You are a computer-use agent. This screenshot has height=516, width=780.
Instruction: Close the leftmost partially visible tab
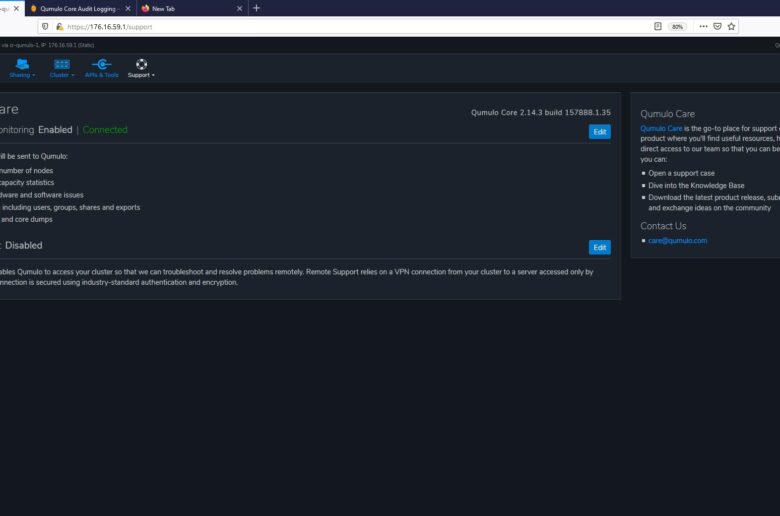click(16, 8)
